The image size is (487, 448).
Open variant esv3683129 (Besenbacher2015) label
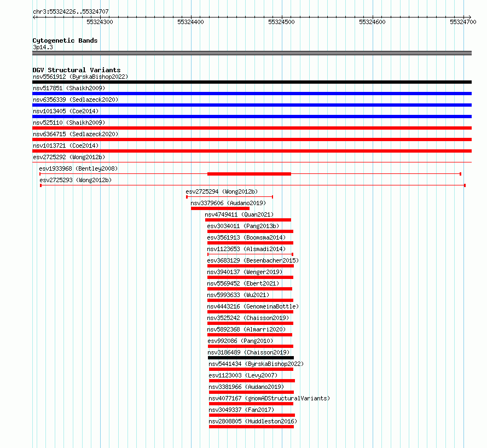tap(253, 260)
